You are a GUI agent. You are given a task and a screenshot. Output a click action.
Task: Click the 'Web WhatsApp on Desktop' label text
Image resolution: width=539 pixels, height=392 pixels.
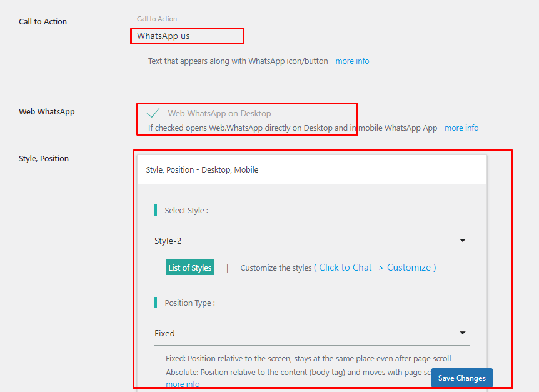pyautogui.click(x=219, y=113)
